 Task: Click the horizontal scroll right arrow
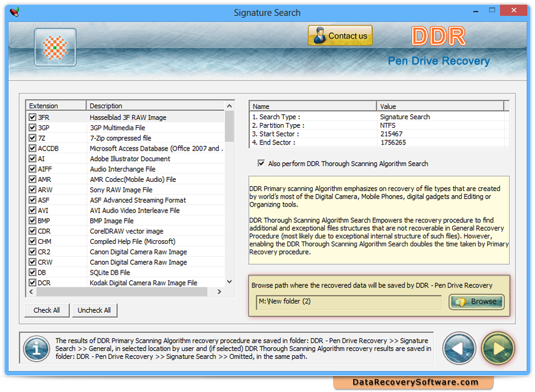219,292
